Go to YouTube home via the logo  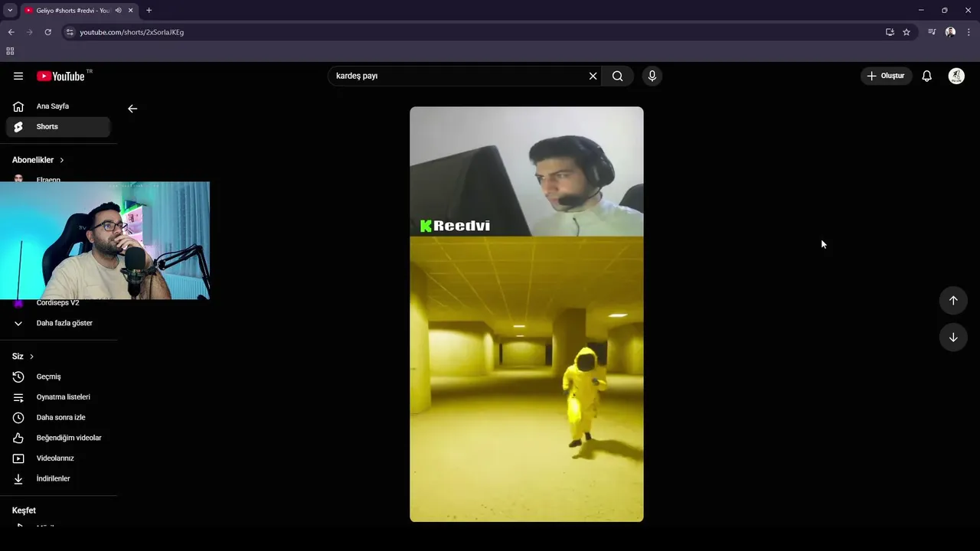pyautogui.click(x=60, y=76)
